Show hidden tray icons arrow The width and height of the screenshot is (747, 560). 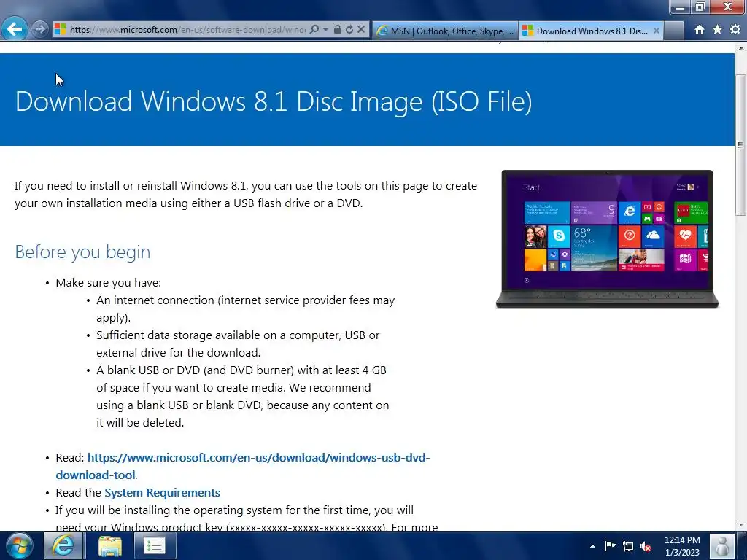coord(592,546)
